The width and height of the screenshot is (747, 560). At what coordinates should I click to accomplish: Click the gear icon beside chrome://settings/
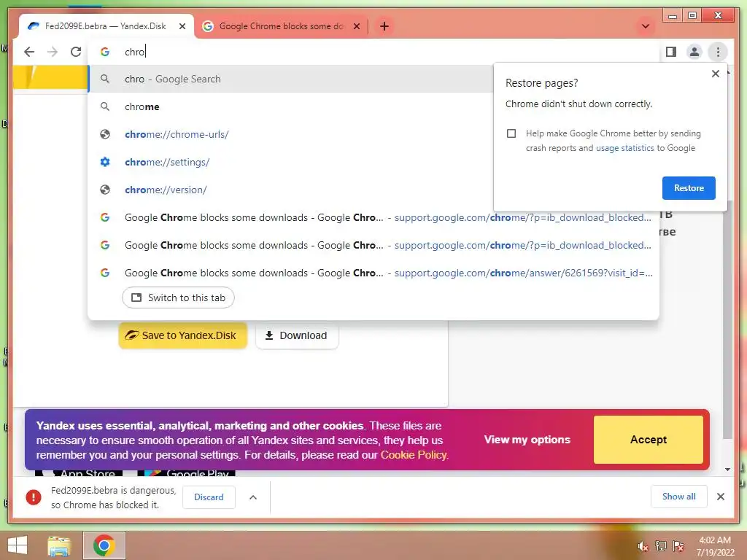click(105, 162)
